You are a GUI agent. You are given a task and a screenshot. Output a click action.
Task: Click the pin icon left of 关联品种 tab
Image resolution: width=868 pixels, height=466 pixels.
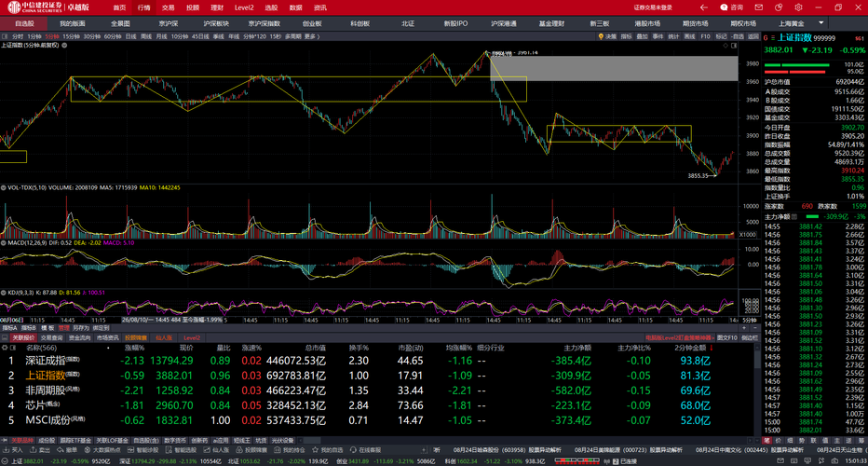[x=5, y=441]
